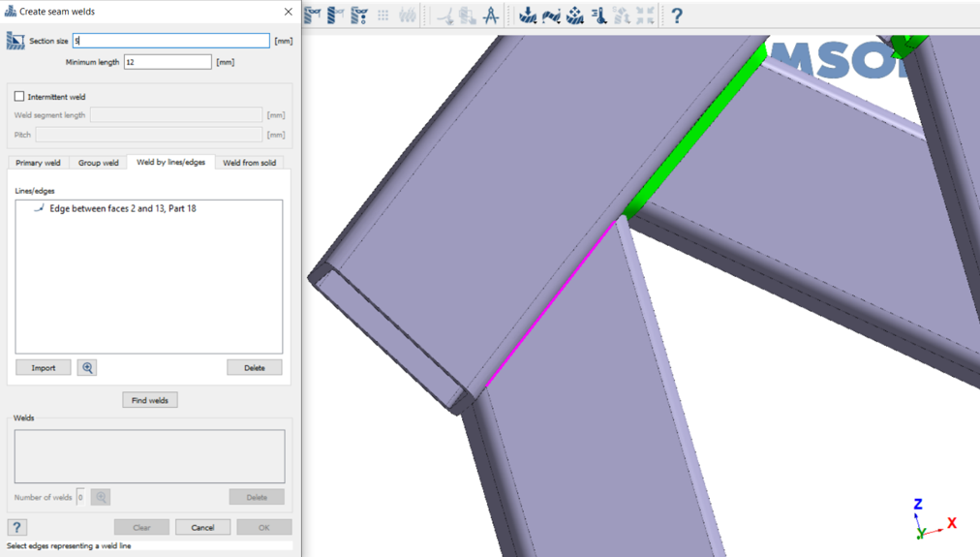The image size is (980, 557).
Task: Click zoom magnifier next to Import button
Action: click(87, 368)
